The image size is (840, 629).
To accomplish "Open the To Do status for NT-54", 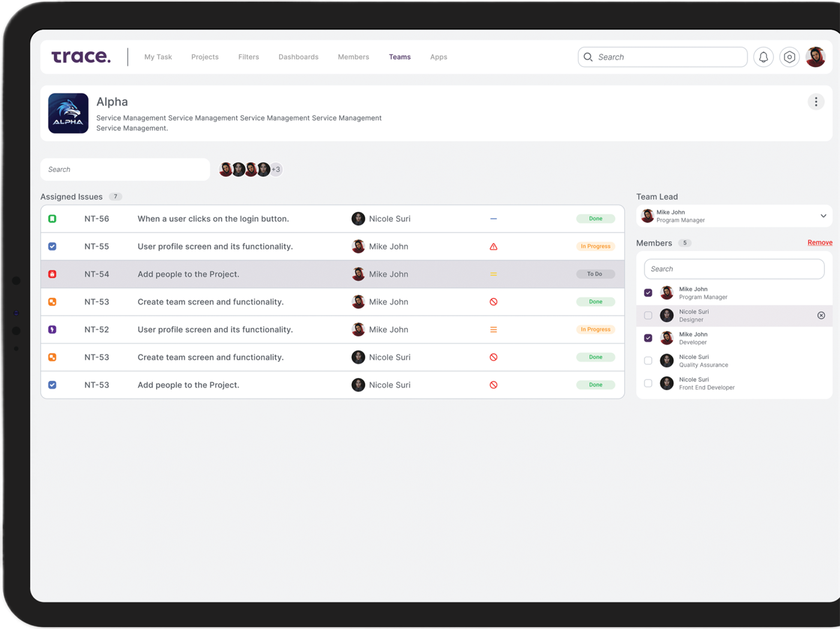I will tap(595, 274).
